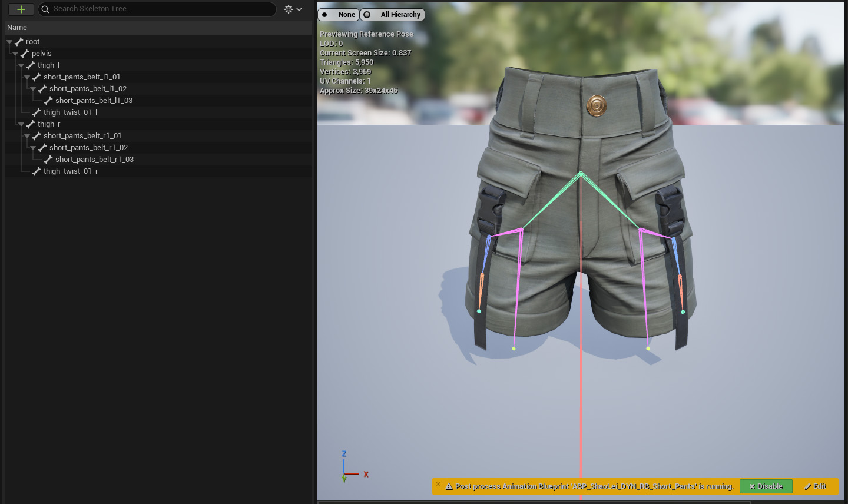Click the bone icon next to thigh_r
Screen dimensions: 848x504
click(x=31, y=124)
